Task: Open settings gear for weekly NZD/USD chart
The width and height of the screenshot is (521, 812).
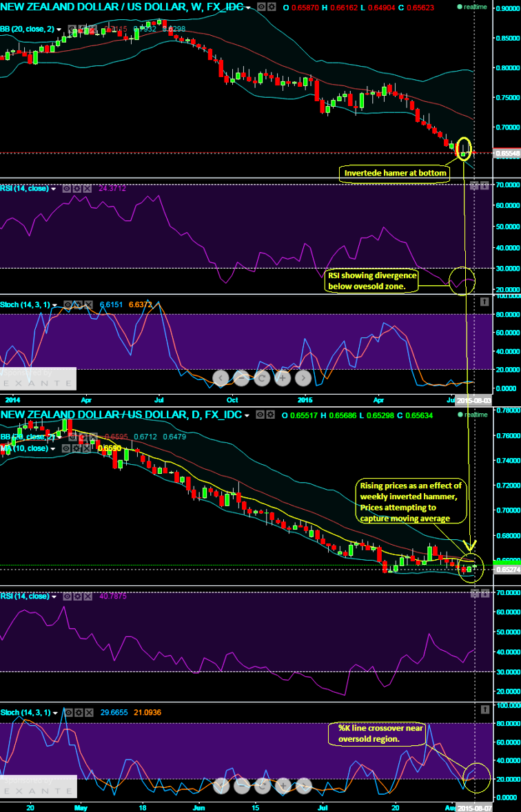Action: 272,8
